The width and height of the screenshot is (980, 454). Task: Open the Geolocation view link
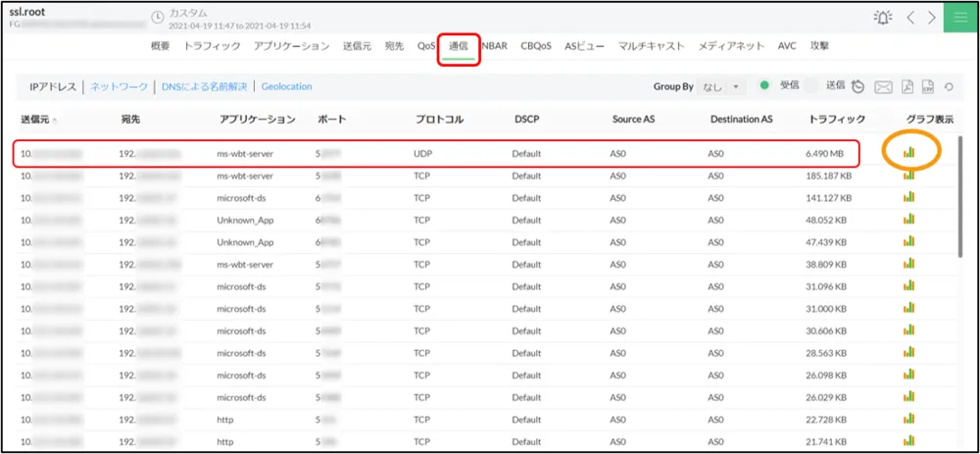tap(287, 87)
